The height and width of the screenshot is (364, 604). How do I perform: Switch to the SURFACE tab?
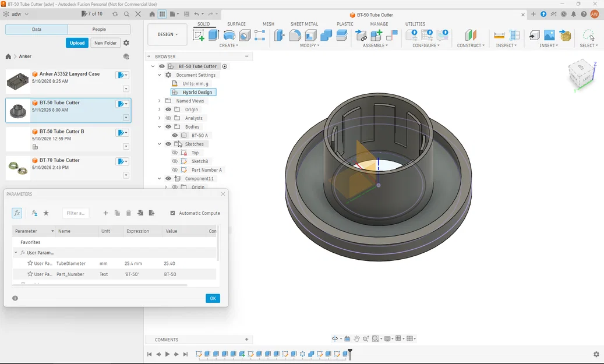[x=236, y=24]
